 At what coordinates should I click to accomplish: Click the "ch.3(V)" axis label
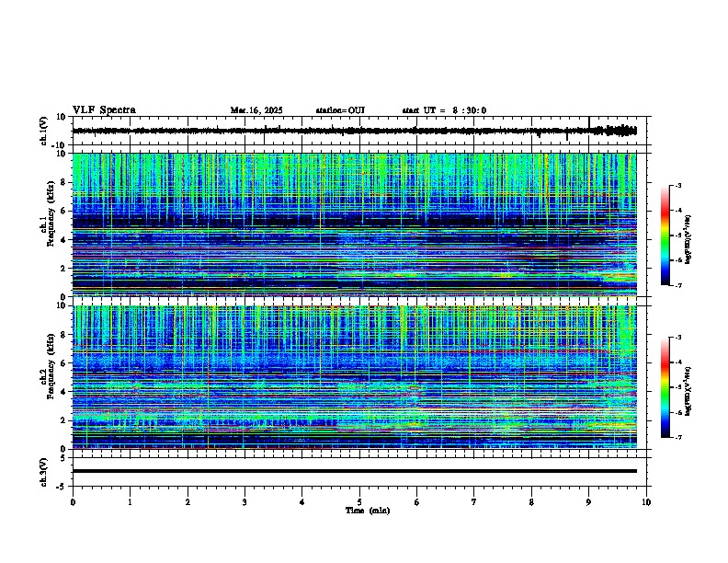[x=44, y=472]
